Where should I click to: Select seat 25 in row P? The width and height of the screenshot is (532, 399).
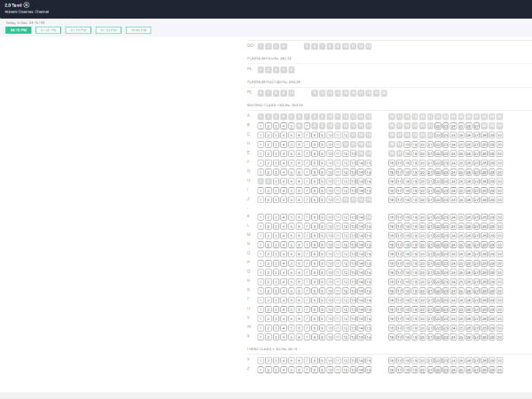461,263
